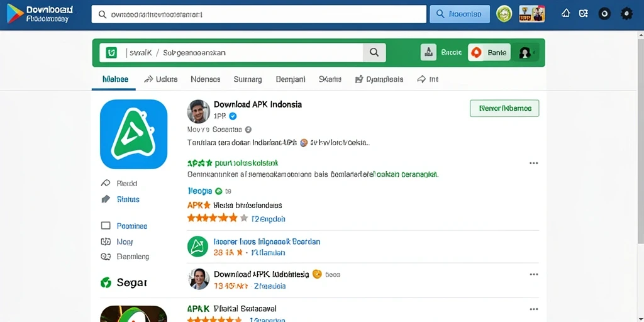Select the Beonjani tab

(x=291, y=79)
